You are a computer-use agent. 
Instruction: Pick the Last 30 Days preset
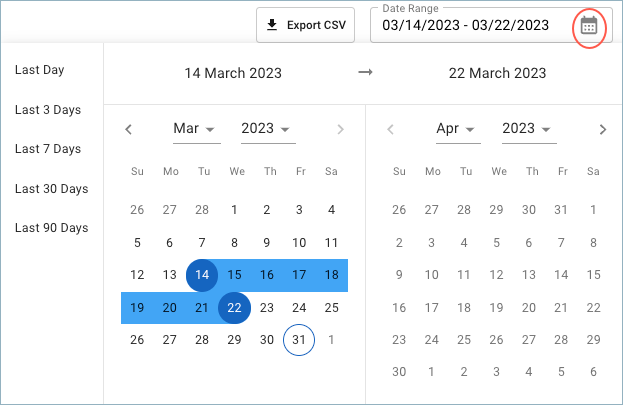pos(52,189)
